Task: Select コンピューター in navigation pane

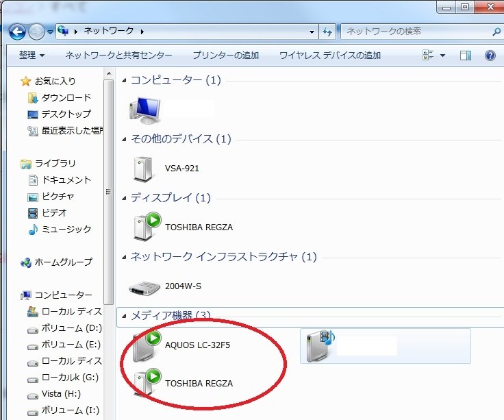Action: tap(56, 295)
